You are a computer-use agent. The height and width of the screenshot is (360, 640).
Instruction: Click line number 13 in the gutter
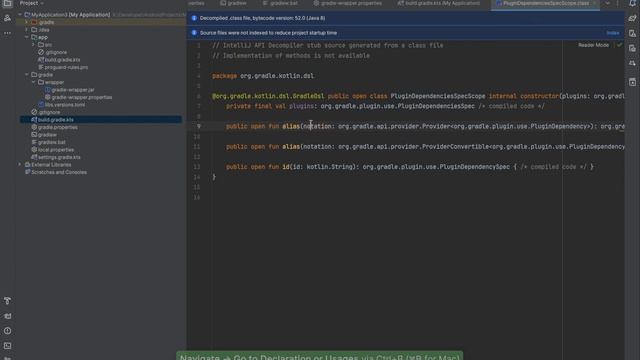click(197, 167)
